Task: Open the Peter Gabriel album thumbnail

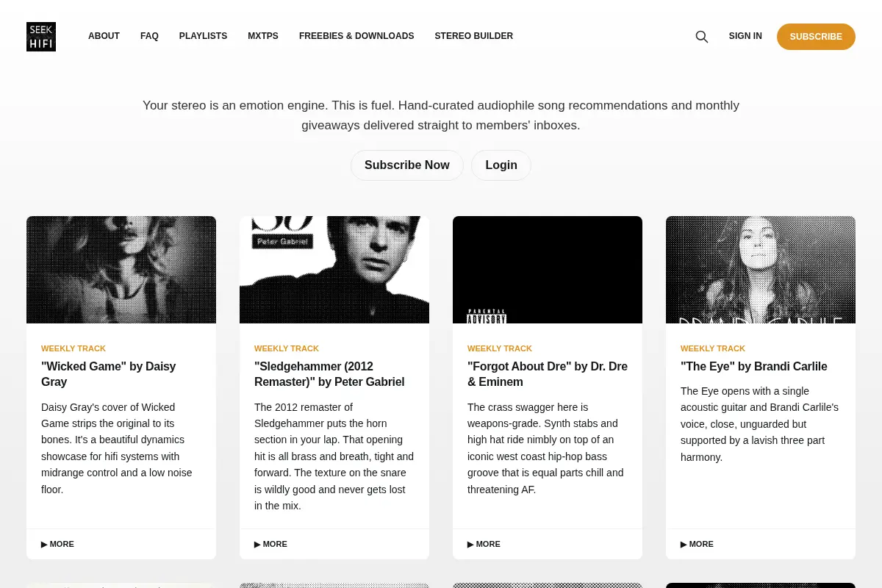Action: point(334,270)
